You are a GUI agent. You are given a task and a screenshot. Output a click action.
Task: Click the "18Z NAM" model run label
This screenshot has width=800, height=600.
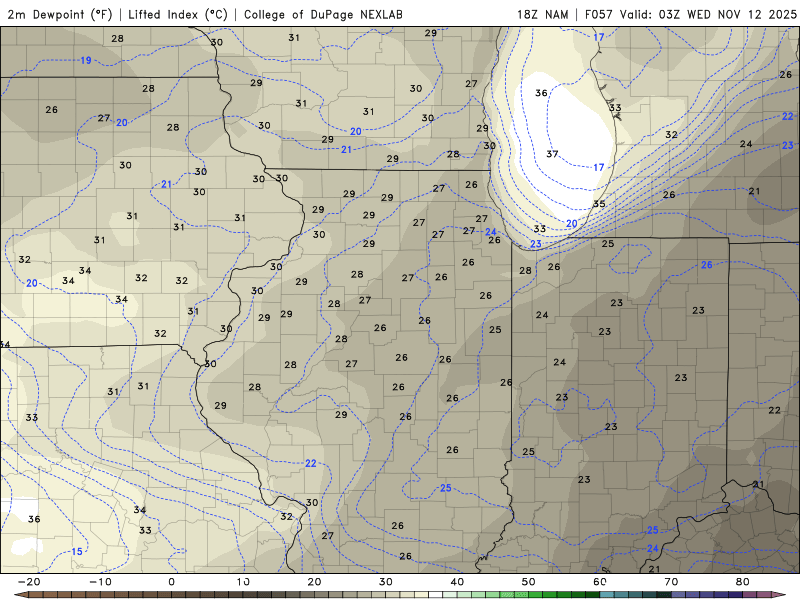click(543, 14)
